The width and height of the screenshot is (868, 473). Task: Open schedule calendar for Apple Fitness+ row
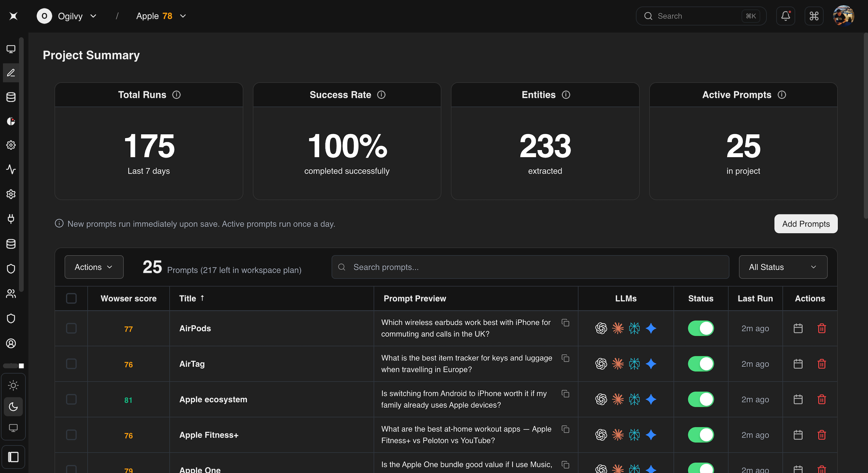click(x=798, y=435)
